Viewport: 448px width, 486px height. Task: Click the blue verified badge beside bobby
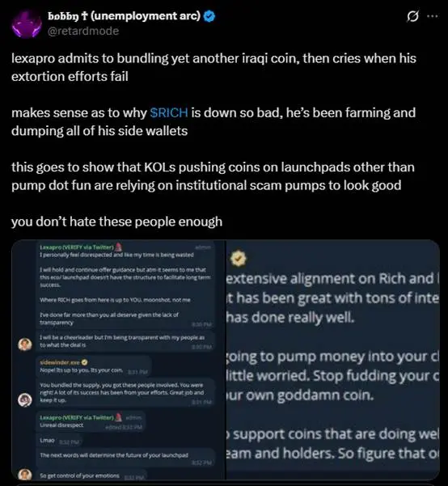click(x=209, y=16)
